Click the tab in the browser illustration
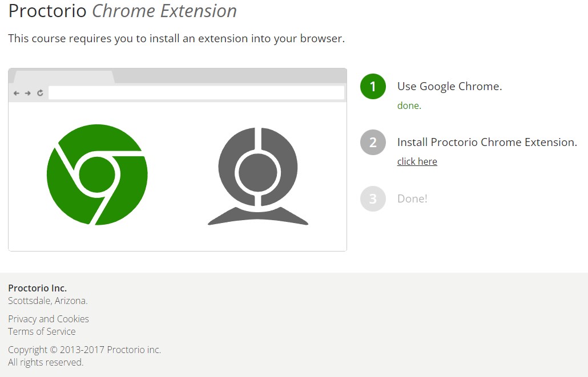Screen dimensions: 588x377 (63, 77)
